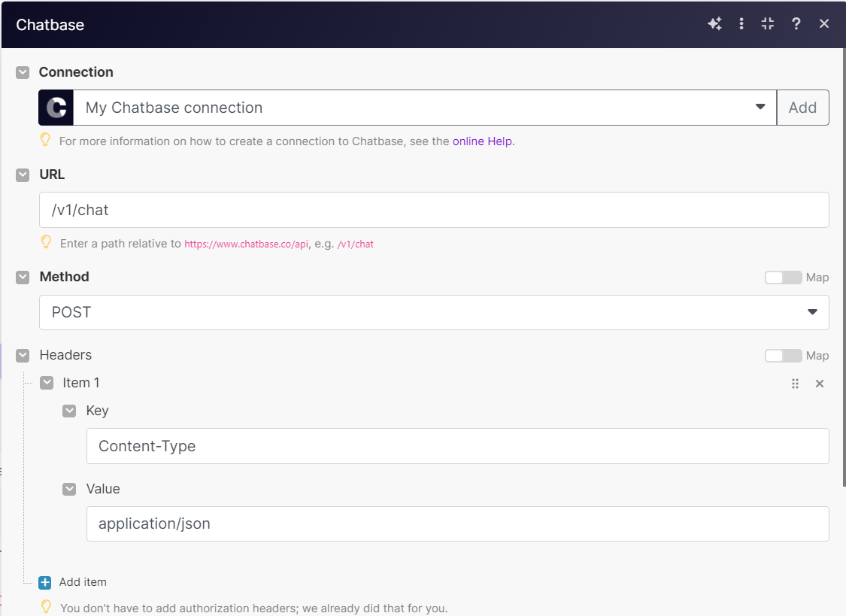The width and height of the screenshot is (846, 616).
Task: Close the Chatbase panel
Action: coord(824,24)
